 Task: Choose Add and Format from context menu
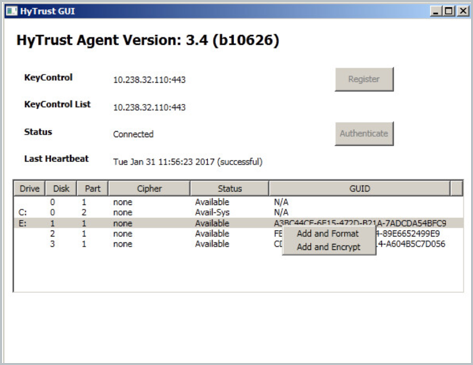(x=328, y=233)
